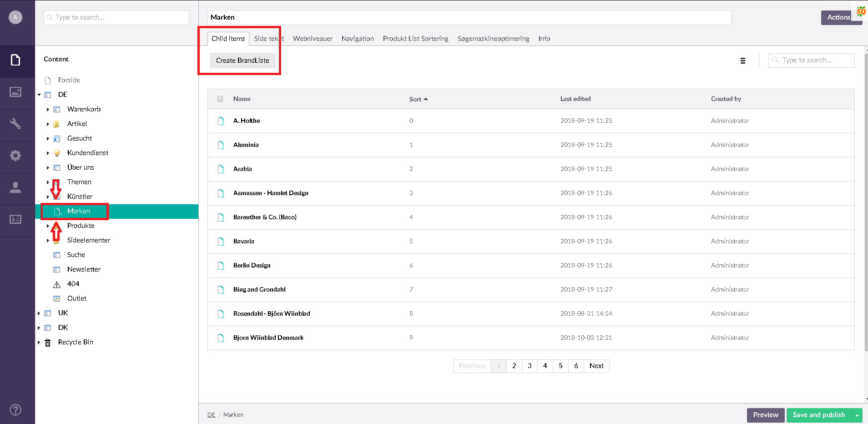868x424 pixels.
Task: Open the Save and publish dropdown arrow
Action: coord(857,415)
